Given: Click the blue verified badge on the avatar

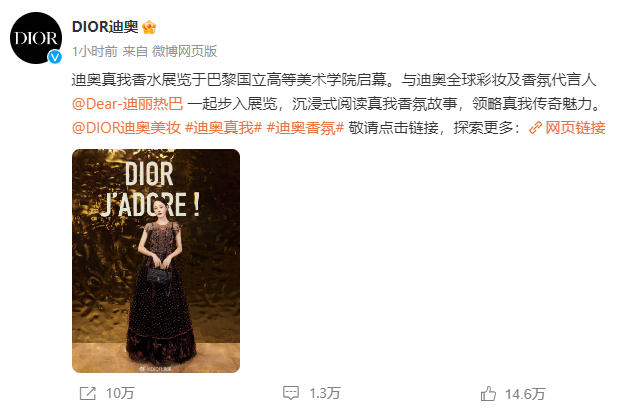Looking at the screenshot, I should (x=55, y=57).
